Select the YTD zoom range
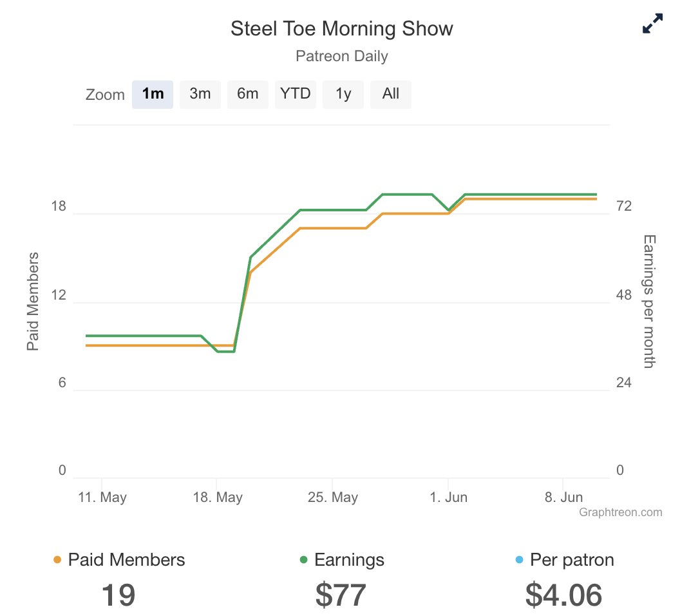Viewport: 680px width, 616px height. pos(296,94)
